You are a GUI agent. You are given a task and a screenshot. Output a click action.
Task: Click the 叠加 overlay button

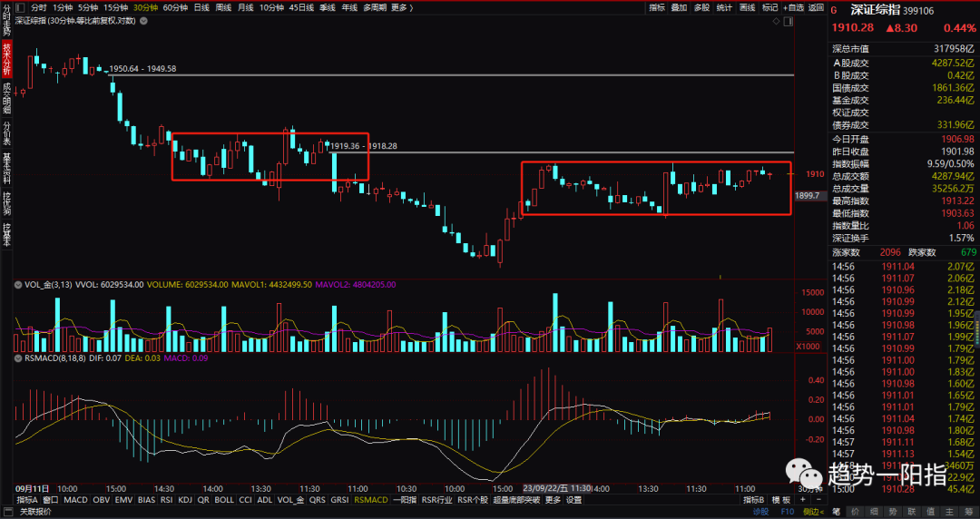(680, 7)
